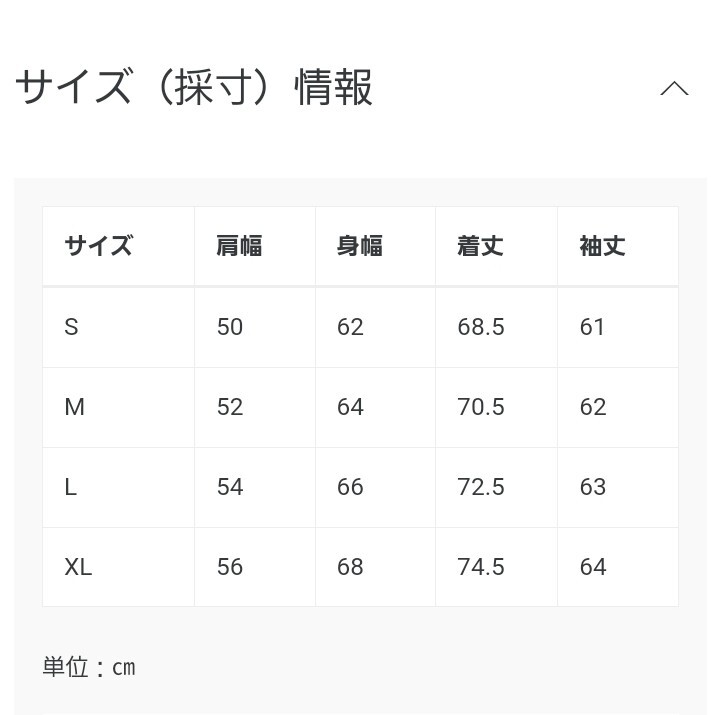The width and height of the screenshot is (720, 715).
Task: Click body width value 66
Action: (350, 487)
